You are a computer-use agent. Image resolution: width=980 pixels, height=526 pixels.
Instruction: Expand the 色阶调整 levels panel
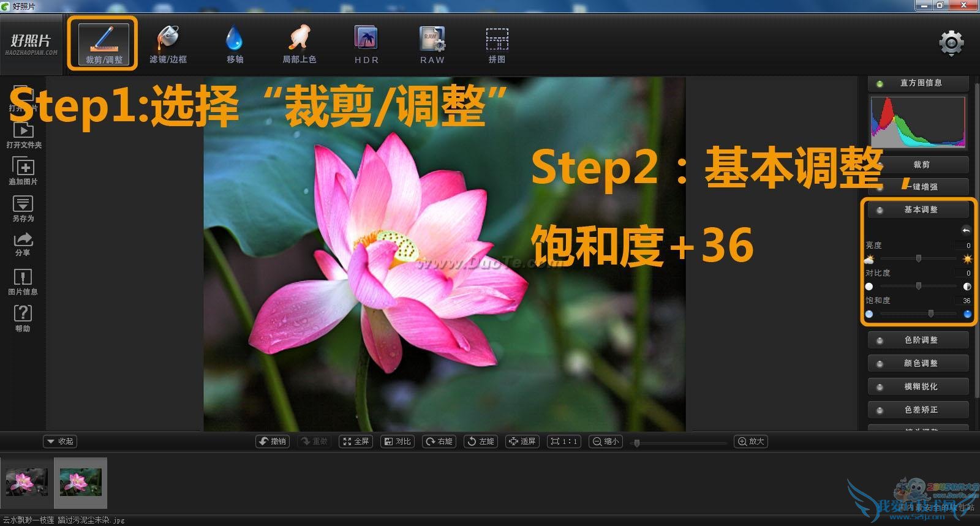click(919, 340)
